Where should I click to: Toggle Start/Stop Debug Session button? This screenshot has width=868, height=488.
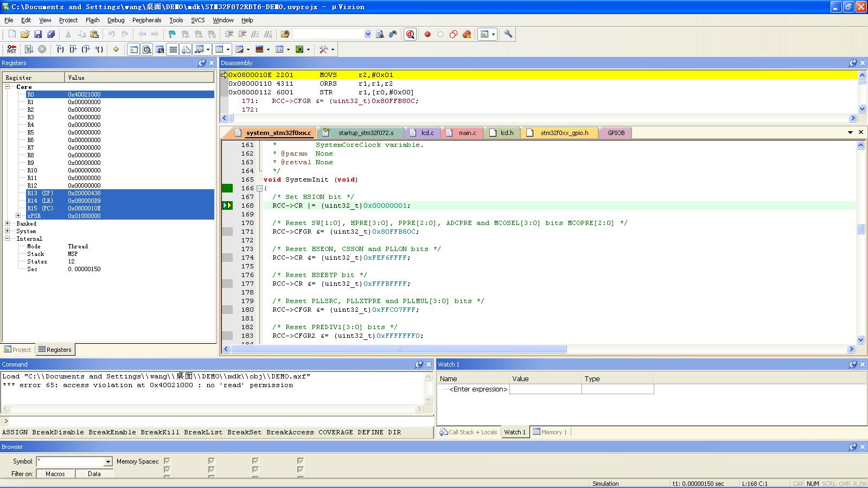tap(410, 34)
